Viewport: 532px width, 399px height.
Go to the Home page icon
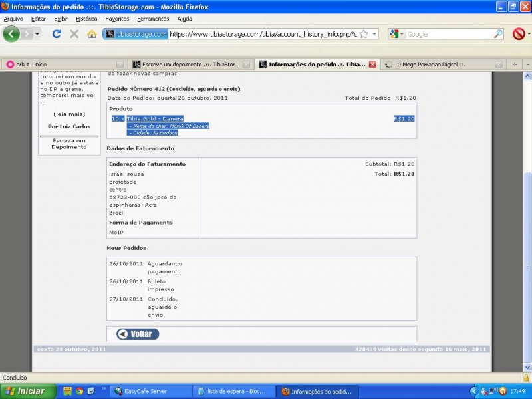pos(92,34)
